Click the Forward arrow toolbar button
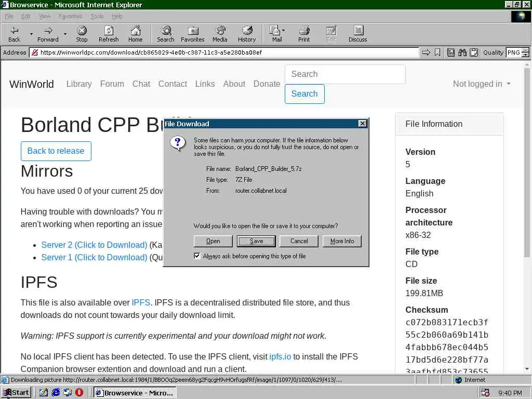Image resolution: width=532 pixels, height=399 pixels. 48,34
